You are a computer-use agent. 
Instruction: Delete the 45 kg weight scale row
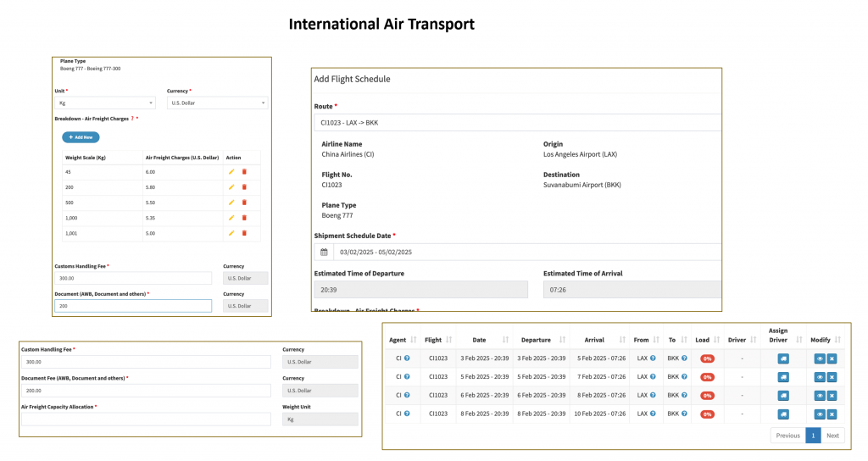click(244, 172)
